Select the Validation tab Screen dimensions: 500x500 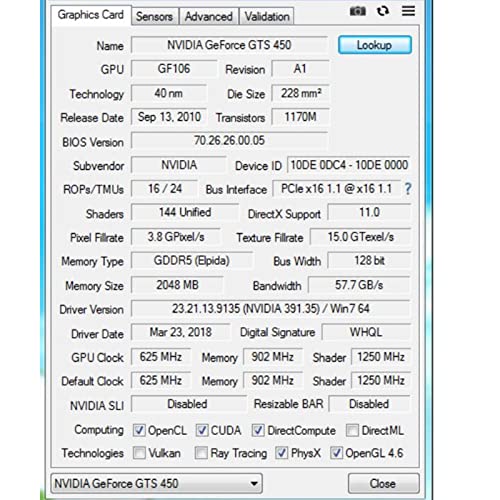point(267,16)
